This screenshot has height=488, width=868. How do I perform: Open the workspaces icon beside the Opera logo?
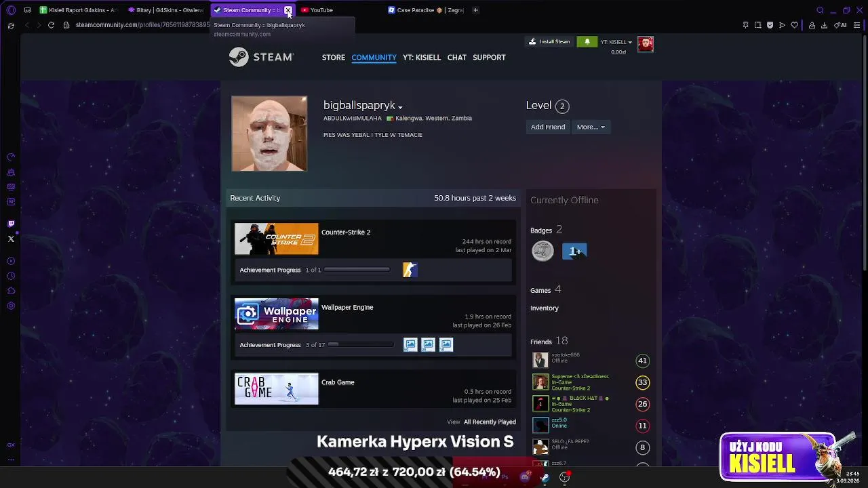(28, 10)
